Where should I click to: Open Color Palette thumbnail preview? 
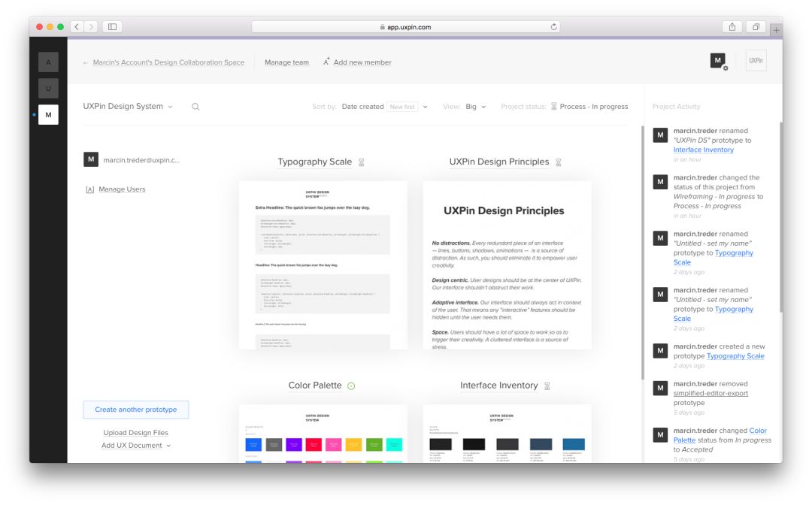point(323,434)
